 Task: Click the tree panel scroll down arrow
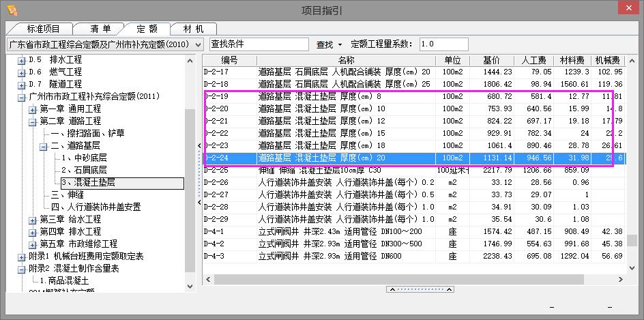click(x=190, y=287)
